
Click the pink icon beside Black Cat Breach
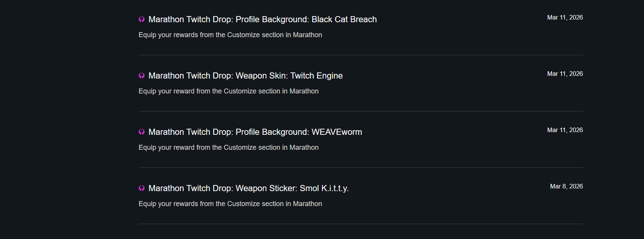coord(142,20)
